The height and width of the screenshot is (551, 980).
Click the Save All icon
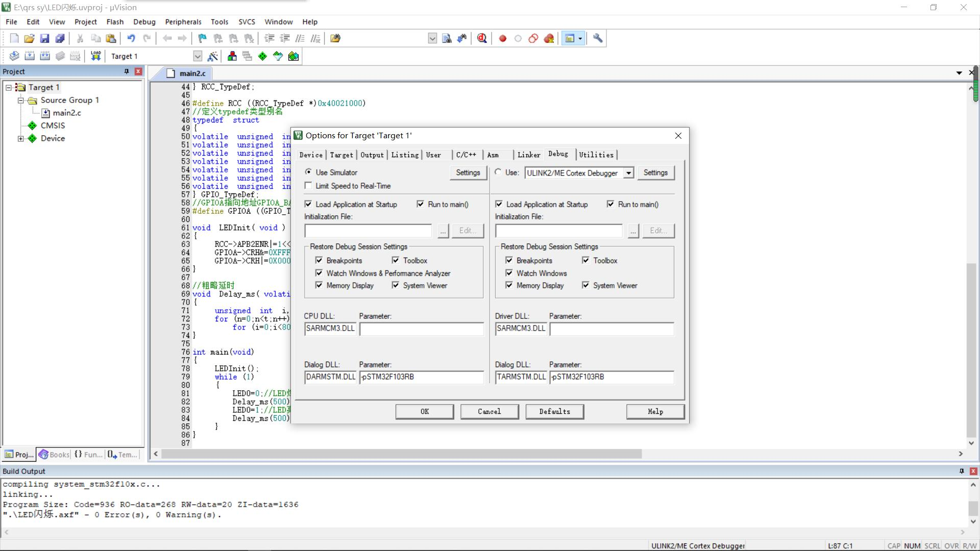coord(60,38)
